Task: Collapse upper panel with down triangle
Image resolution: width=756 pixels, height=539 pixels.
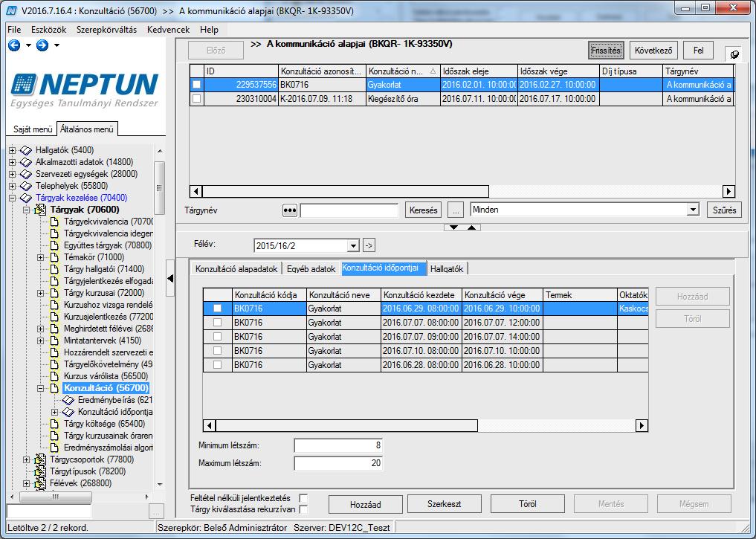Action: pos(453,227)
